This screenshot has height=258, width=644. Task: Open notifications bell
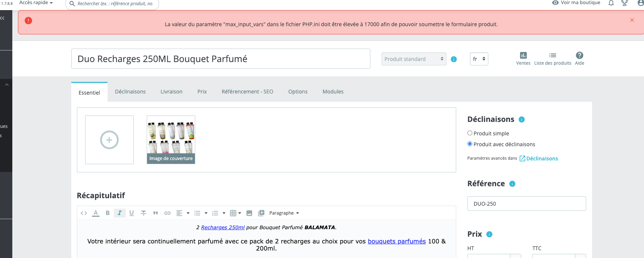tap(611, 3)
